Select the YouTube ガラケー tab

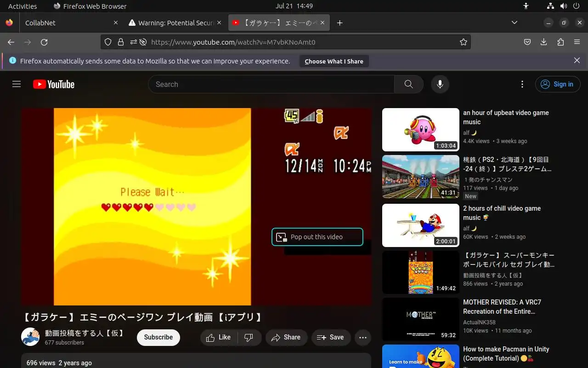pos(279,23)
